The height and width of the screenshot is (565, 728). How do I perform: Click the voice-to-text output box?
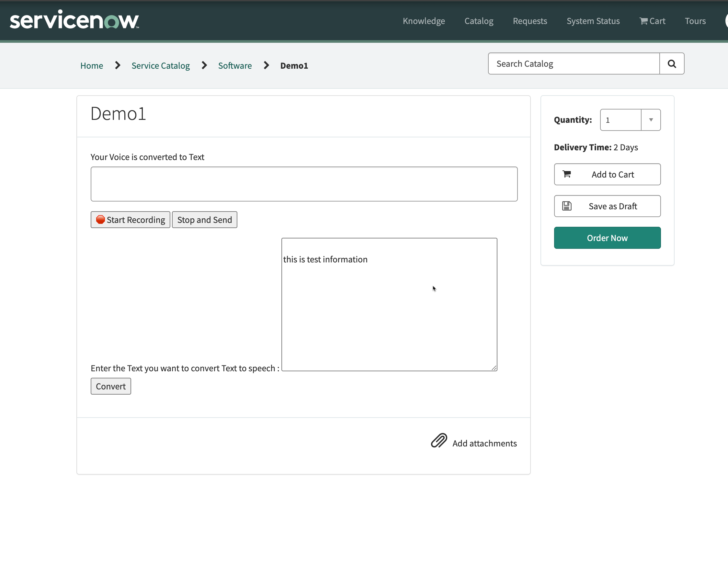pos(304,184)
